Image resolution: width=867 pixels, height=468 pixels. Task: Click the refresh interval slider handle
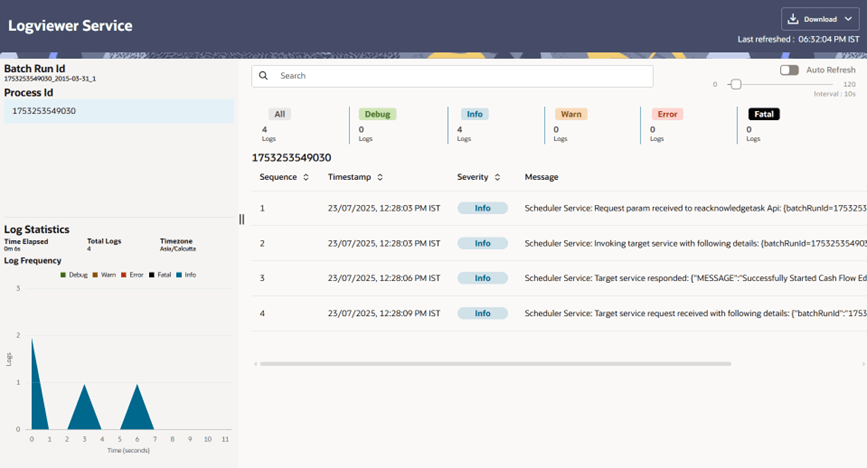point(735,85)
